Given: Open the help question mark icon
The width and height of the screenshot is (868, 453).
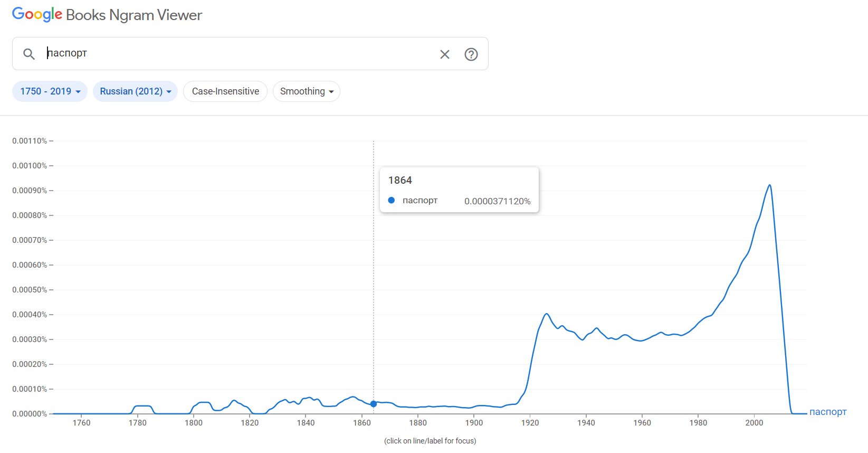Looking at the screenshot, I should tap(471, 54).
